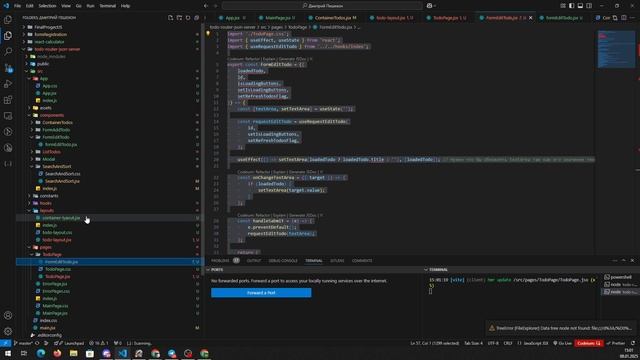Go back using navigation arrow
Screen dimensions: 640x360
point(206,6)
